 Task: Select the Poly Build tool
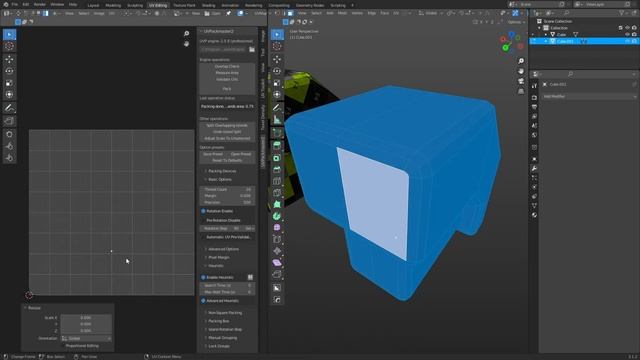[277, 204]
